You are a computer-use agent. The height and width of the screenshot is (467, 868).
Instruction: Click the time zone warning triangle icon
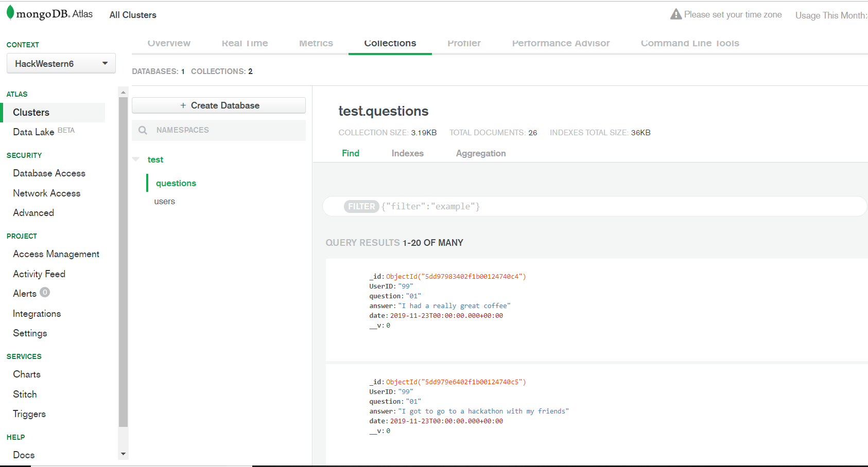click(x=676, y=14)
